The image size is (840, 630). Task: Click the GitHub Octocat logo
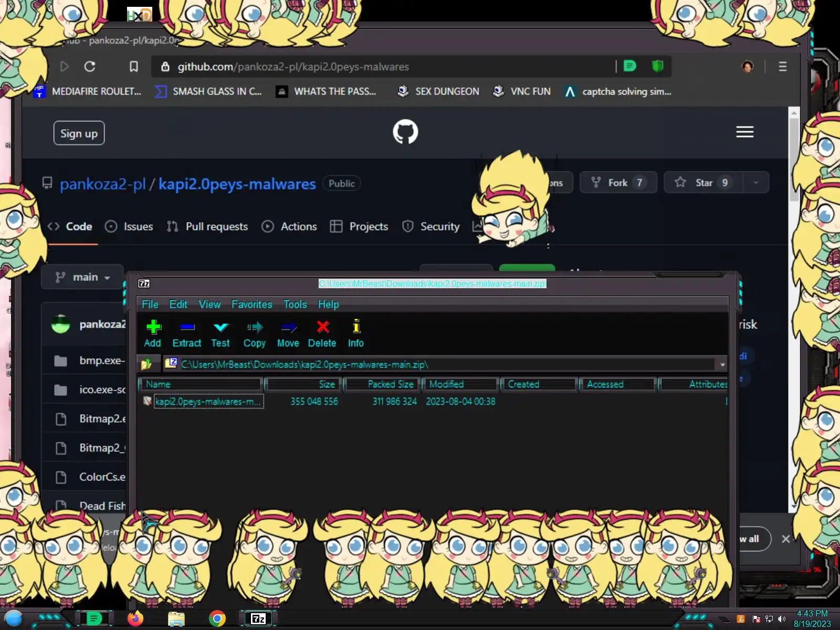[x=405, y=132]
